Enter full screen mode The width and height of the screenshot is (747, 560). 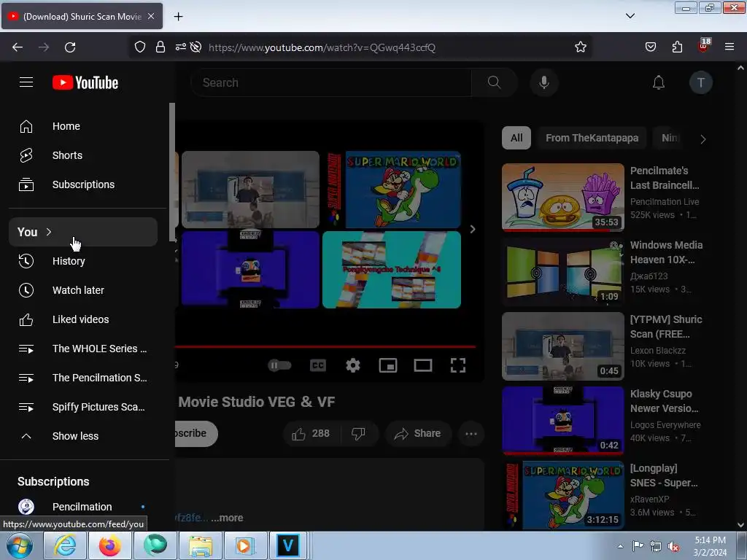(x=458, y=365)
